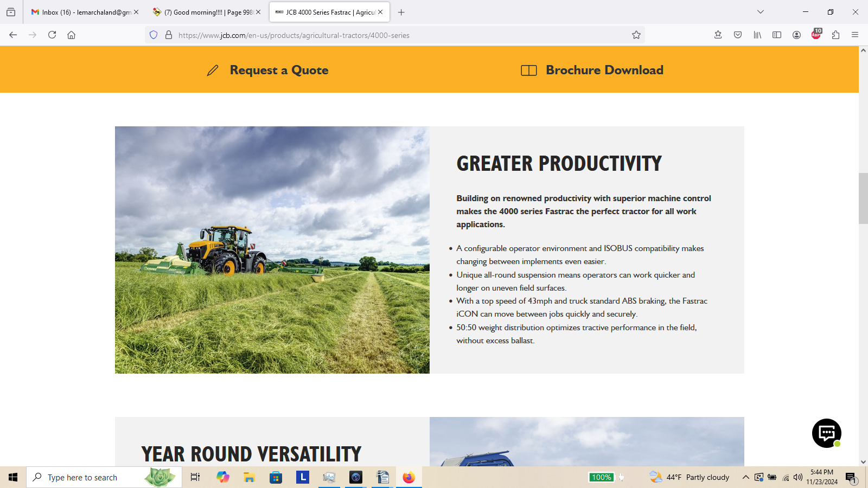Click the Windows taskbar search box
Viewport: 868px width, 488px height.
tap(104, 477)
